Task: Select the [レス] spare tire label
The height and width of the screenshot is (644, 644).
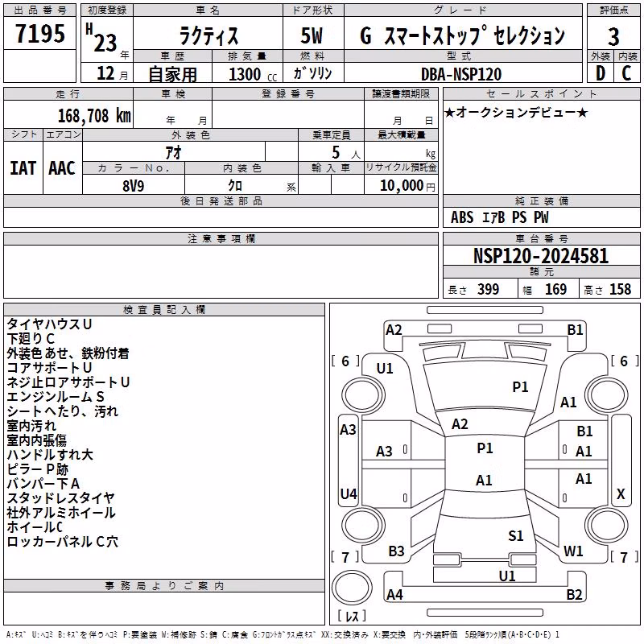Action: point(352,616)
